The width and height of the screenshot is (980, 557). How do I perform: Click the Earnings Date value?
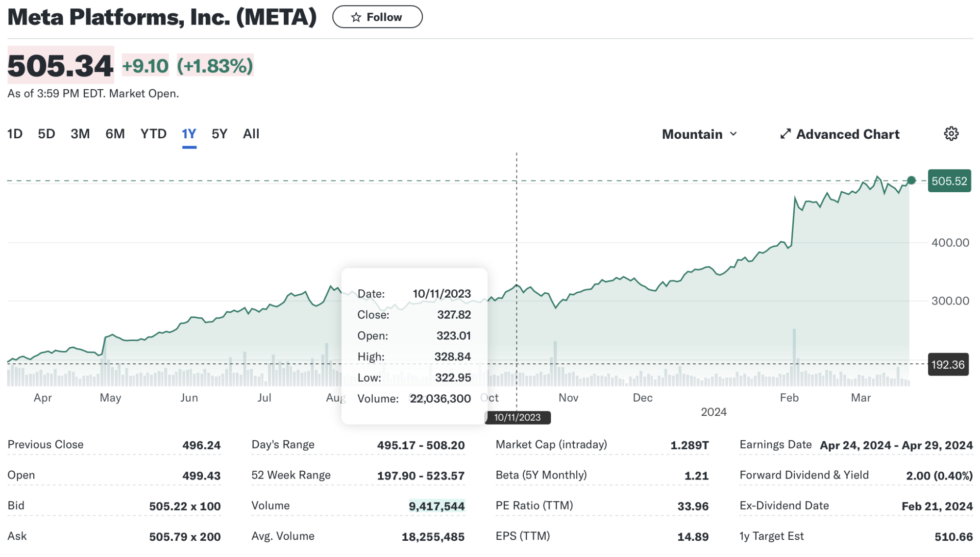pos(896,445)
